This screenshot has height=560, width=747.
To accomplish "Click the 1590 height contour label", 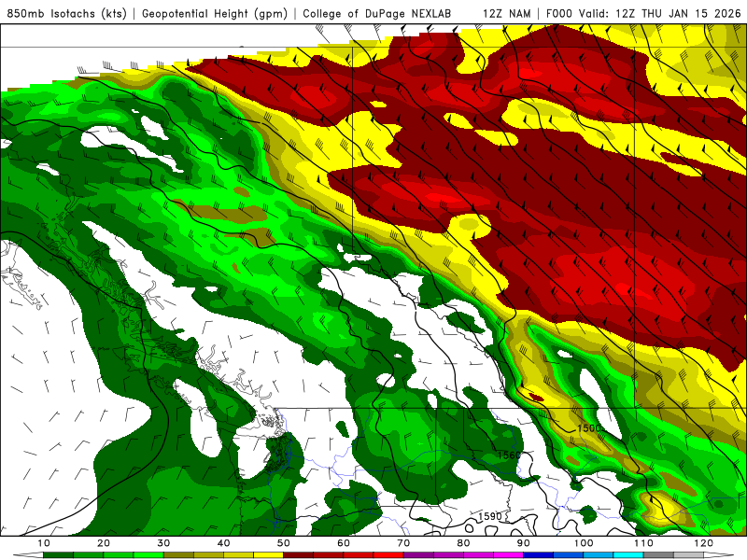I will [x=489, y=516].
